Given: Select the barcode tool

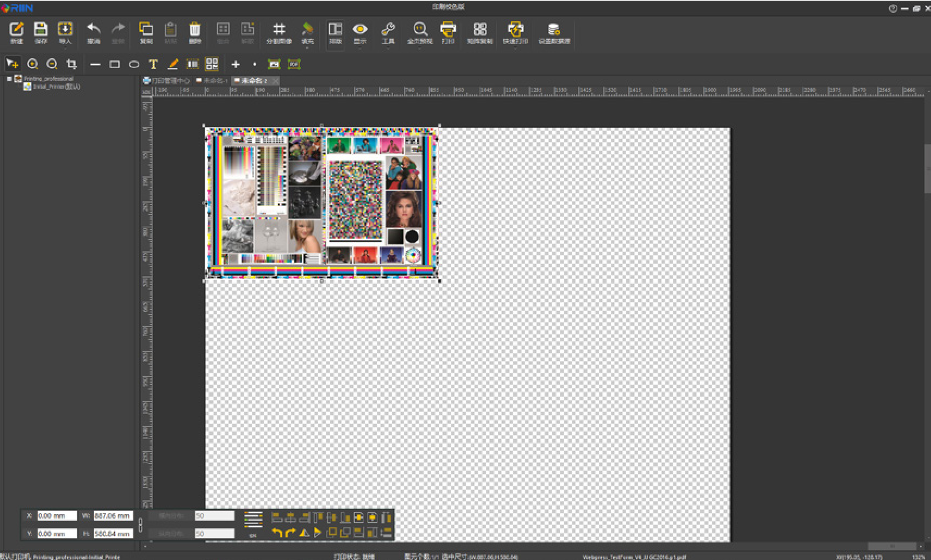Looking at the screenshot, I should click(192, 64).
